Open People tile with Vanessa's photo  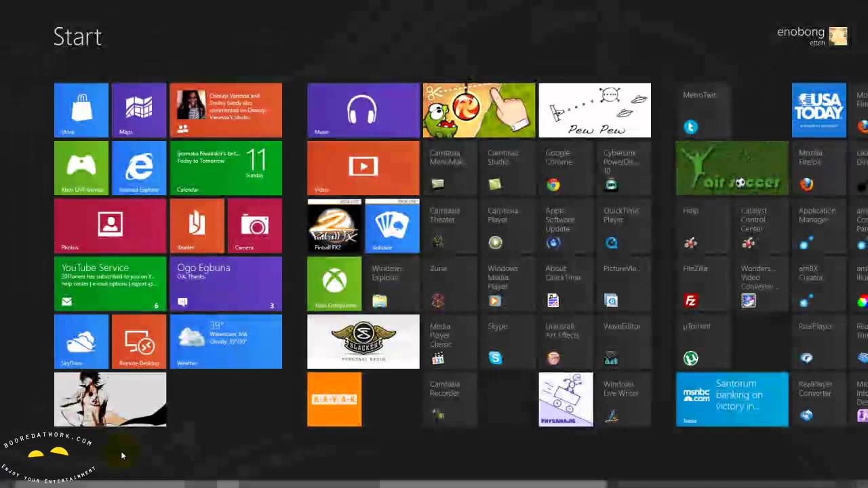pyautogui.click(x=226, y=110)
